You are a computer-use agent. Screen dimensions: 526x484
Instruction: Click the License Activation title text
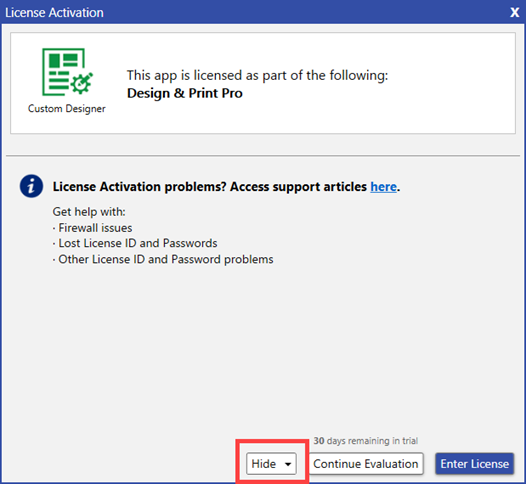point(54,12)
